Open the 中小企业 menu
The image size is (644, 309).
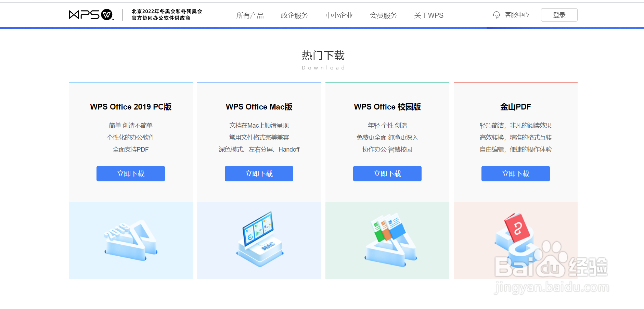pos(339,15)
